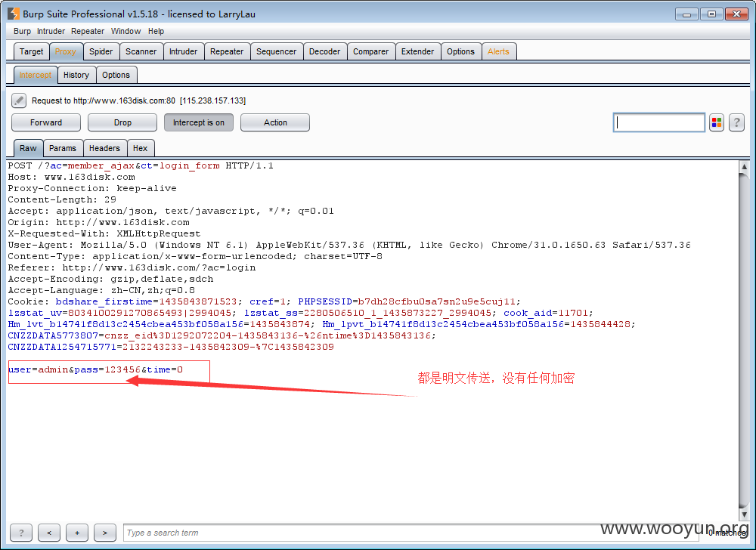Click the scrollbar down arrow

744,514
